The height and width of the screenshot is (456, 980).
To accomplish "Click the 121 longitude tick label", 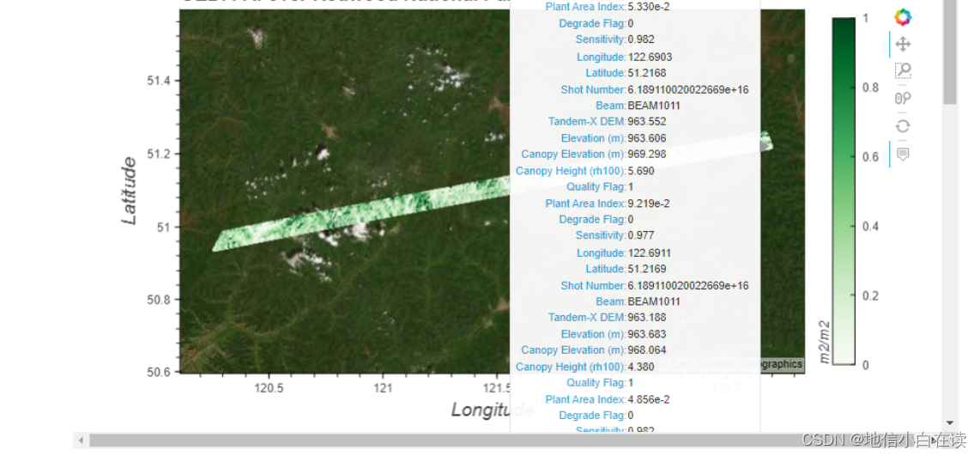I will click(x=383, y=388).
